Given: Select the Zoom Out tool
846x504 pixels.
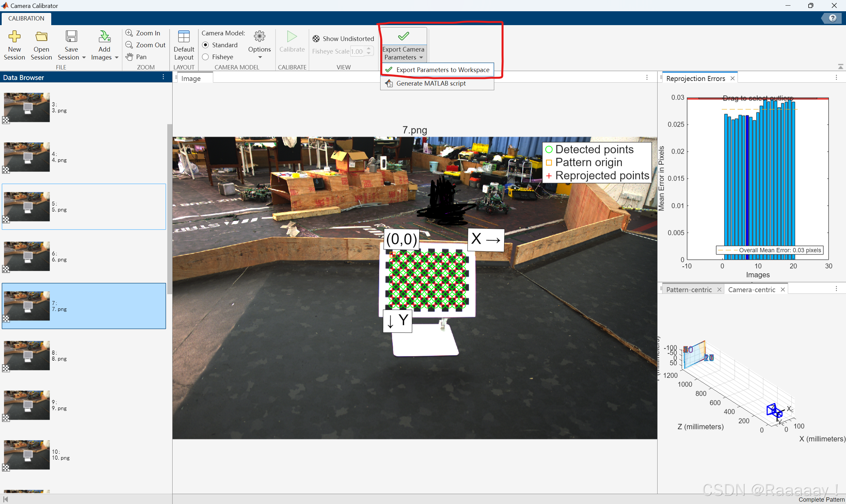Looking at the screenshot, I should pos(145,45).
